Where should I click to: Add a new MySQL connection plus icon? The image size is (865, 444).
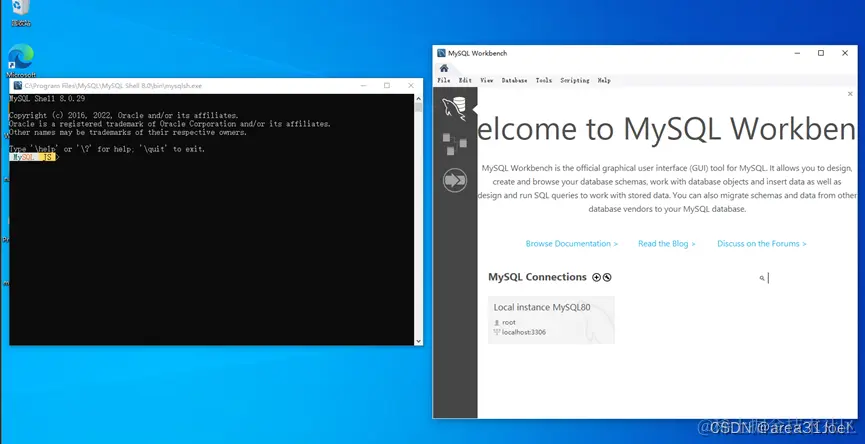(596, 277)
